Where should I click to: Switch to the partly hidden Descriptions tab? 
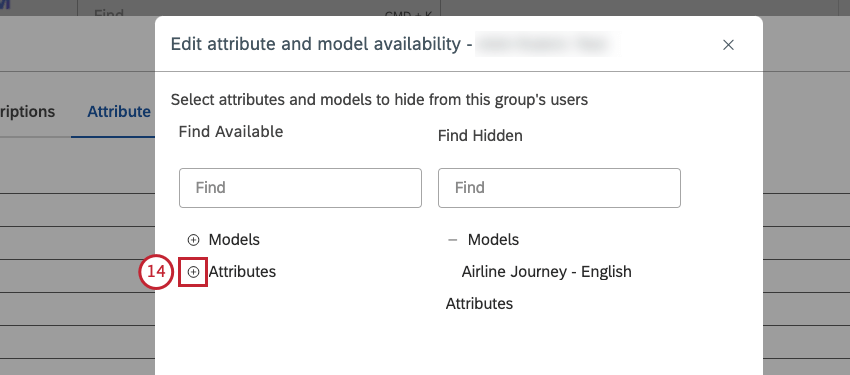click(x=27, y=112)
